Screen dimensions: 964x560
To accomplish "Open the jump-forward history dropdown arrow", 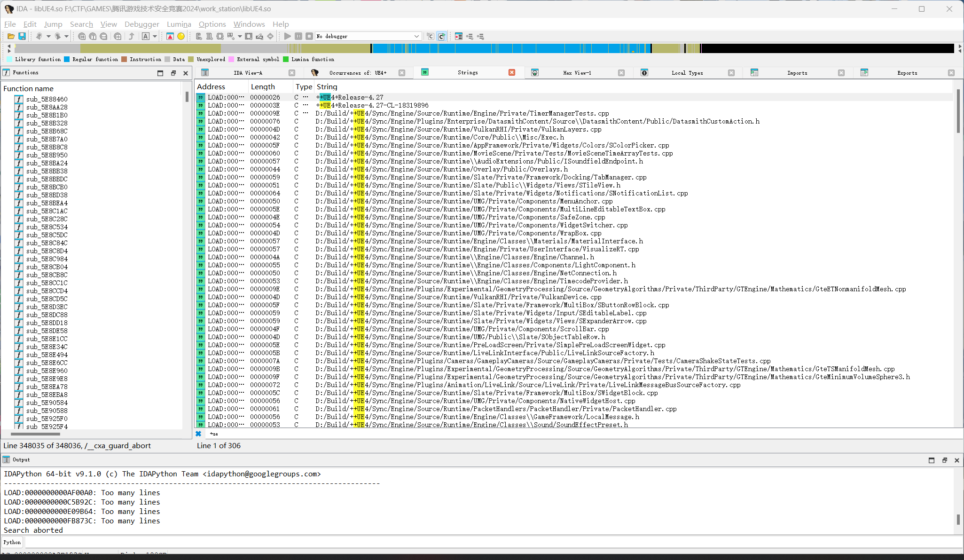I will coord(66,36).
